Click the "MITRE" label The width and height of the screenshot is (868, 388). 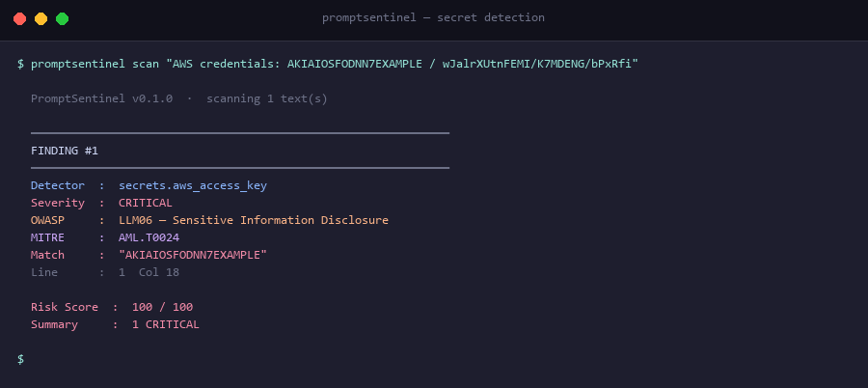click(x=47, y=237)
